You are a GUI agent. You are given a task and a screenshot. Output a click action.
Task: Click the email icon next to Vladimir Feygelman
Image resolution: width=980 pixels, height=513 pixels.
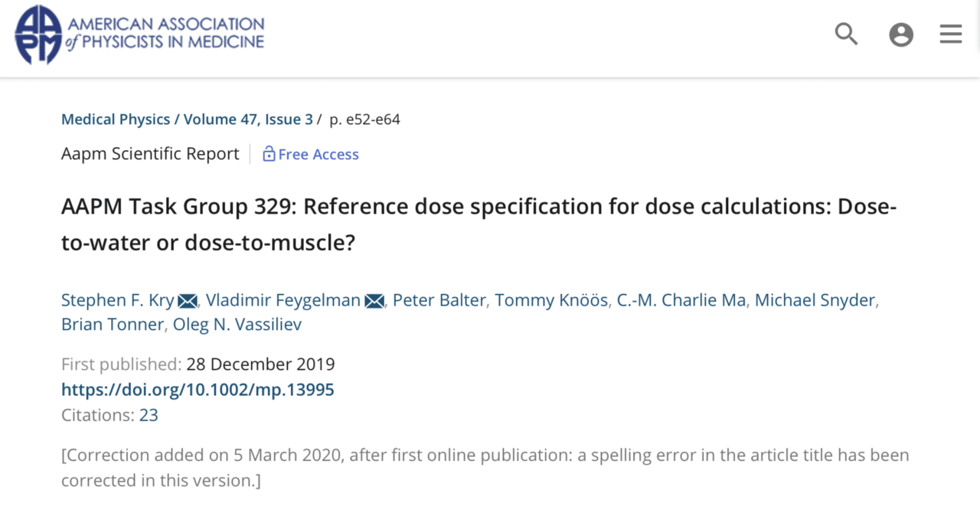[374, 300]
